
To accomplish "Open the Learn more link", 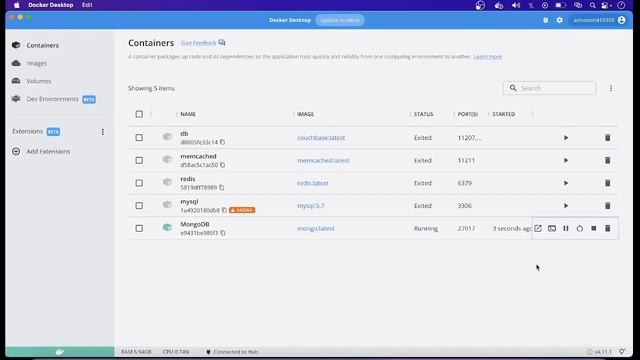I will coord(487,57).
